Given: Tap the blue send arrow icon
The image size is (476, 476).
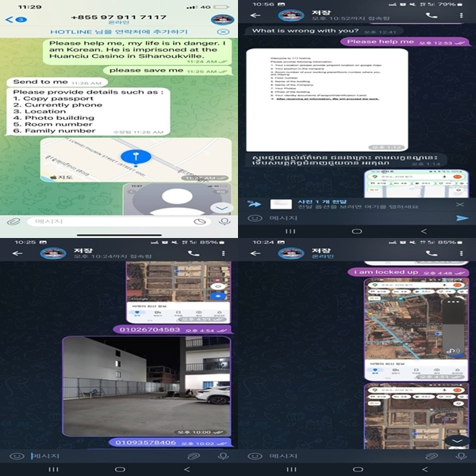Looking at the screenshot, I should [x=462, y=218].
